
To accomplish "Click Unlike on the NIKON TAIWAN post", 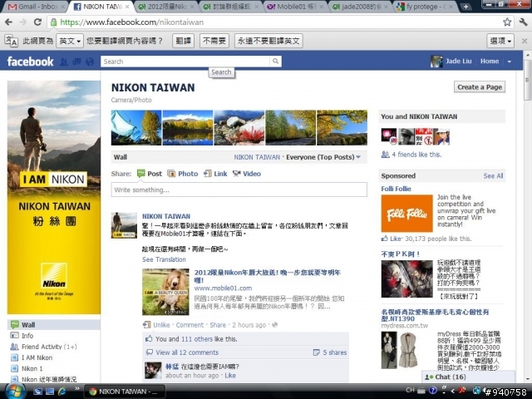I will pyautogui.click(x=161, y=325).
